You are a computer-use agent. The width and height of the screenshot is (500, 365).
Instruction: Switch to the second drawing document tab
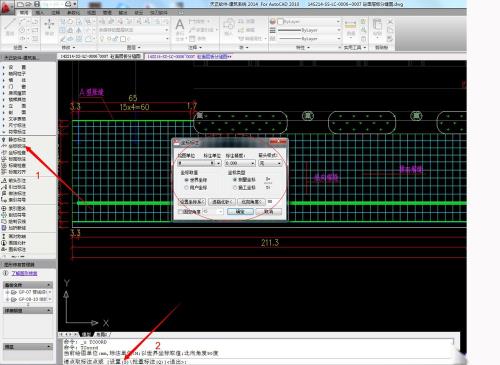click(189, 56)
